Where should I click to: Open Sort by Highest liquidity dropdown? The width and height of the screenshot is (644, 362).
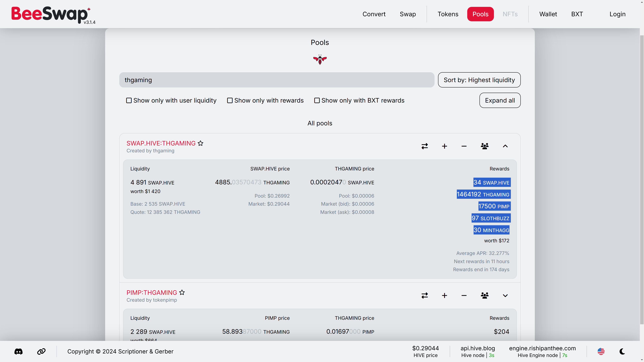point(479,80)
